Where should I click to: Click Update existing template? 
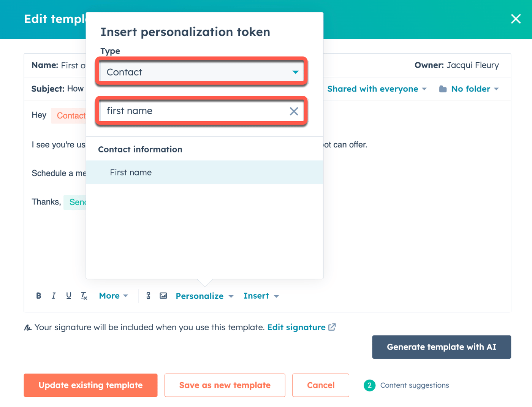(x=90, y=385)
